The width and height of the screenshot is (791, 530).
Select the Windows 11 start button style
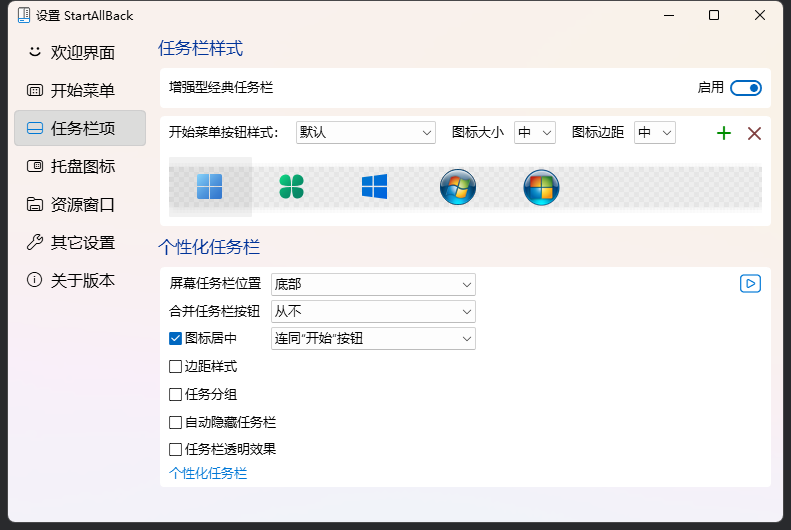209,187
